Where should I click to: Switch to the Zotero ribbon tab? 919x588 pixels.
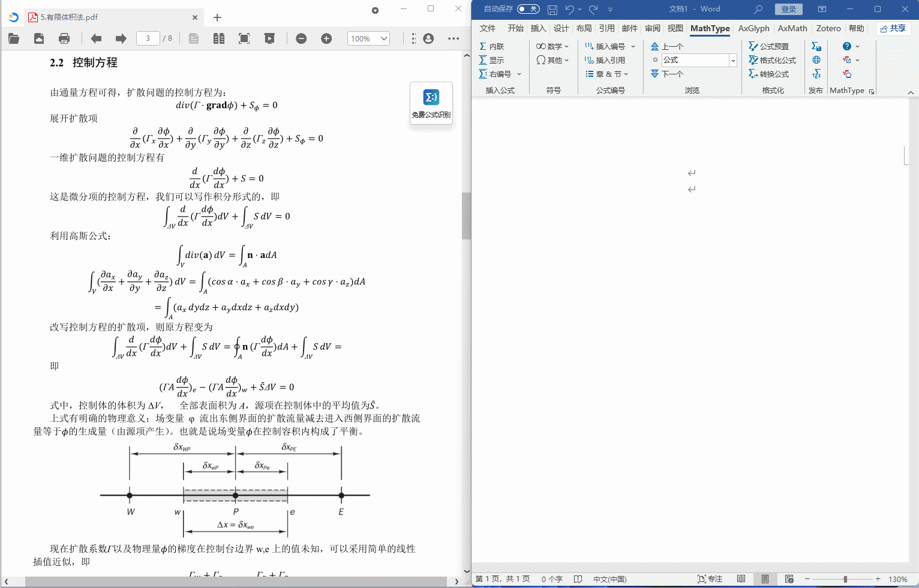click(828, 28)
